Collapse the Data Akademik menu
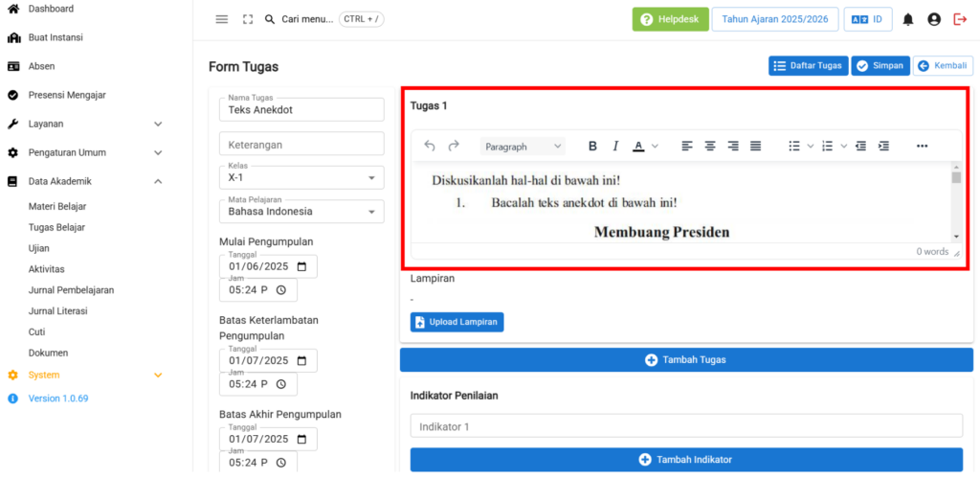Viewport: 980px width, 479px height. (x=158, y=181)
